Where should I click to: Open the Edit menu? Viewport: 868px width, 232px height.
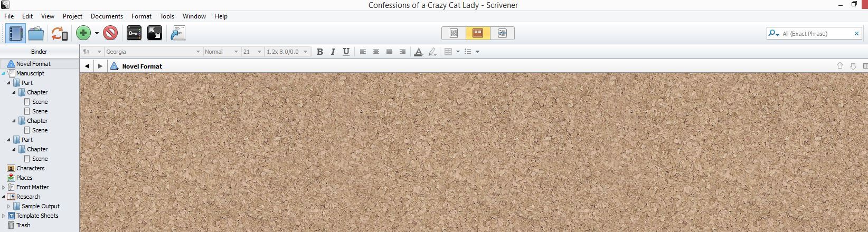pyautogui.click(x=27, y=16)
